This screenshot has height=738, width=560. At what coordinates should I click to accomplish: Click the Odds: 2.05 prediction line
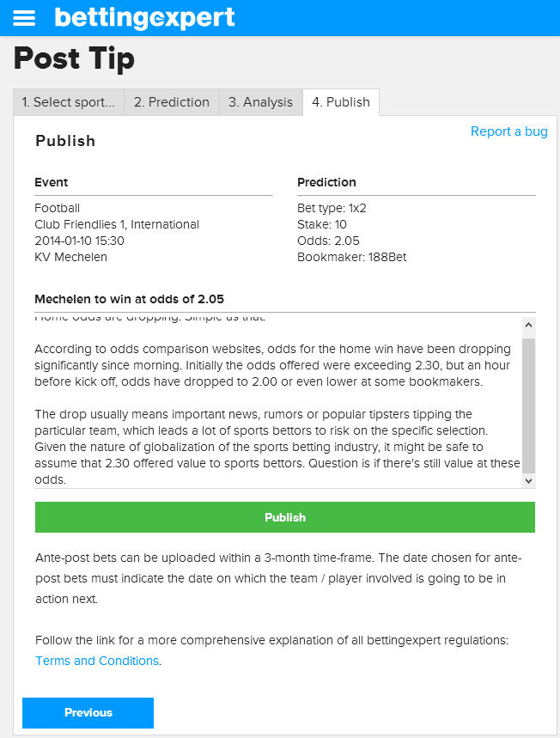(x=328, y=241)
